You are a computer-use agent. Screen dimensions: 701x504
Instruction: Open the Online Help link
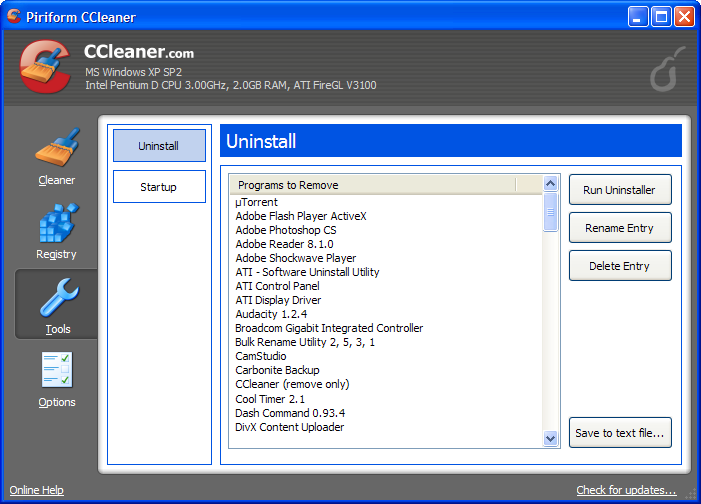point(37,490)
